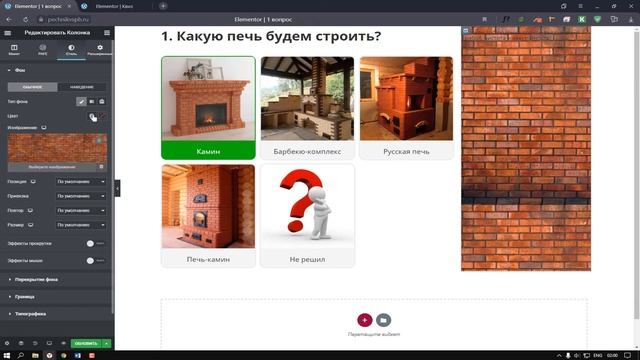Click the brick background image thumbnail in the panel
The height and width of the screenshot is (360, 640).
pyautogui.click(x=57, y=148)
